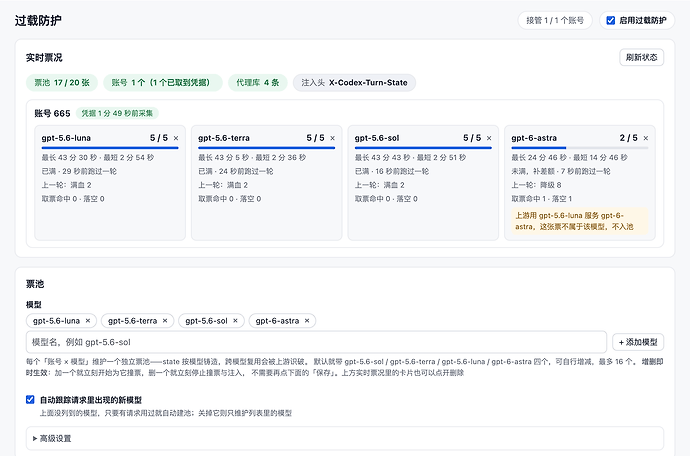690x456 pixels.
Task: Click the 接管 1 / 1 个账号 pill
Action: pyautogui.click(x=555, y=20)
